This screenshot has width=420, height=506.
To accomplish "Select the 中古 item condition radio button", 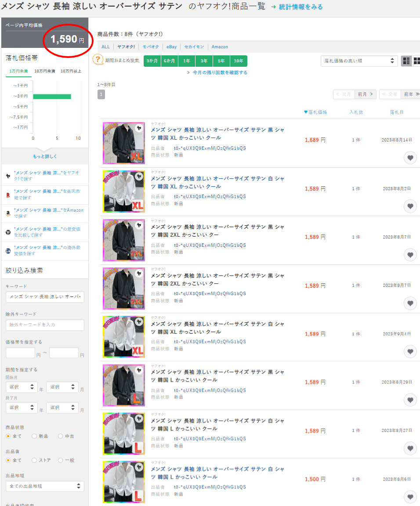I will tap(61, 436).
